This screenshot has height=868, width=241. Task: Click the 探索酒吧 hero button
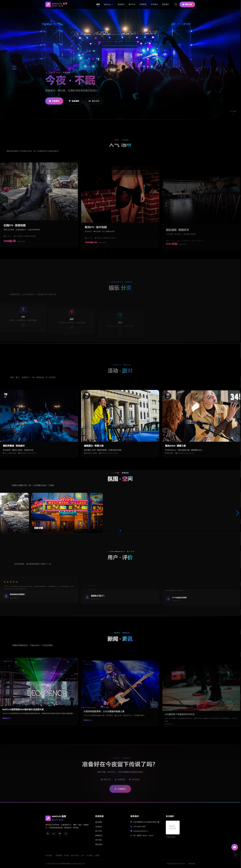(x=74, y=101)
